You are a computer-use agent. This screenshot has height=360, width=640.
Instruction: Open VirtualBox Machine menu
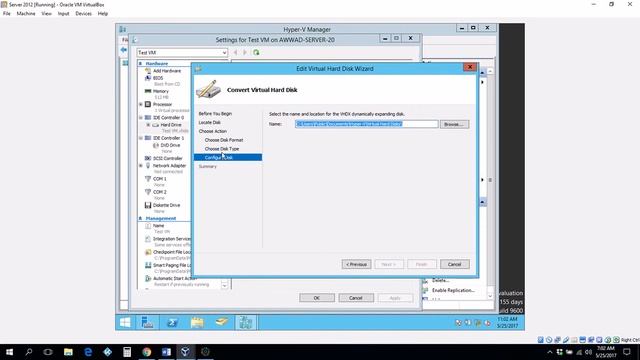(x=26, y=13)
